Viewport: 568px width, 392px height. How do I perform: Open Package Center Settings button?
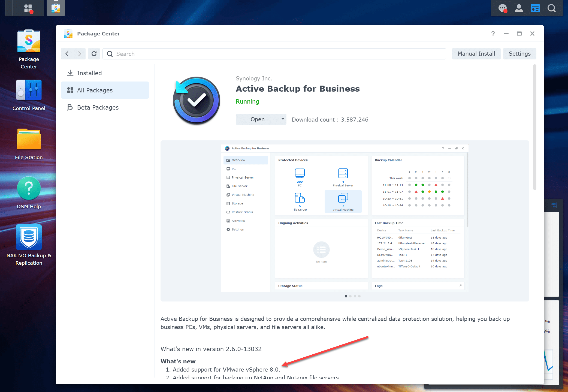point(519,54)
